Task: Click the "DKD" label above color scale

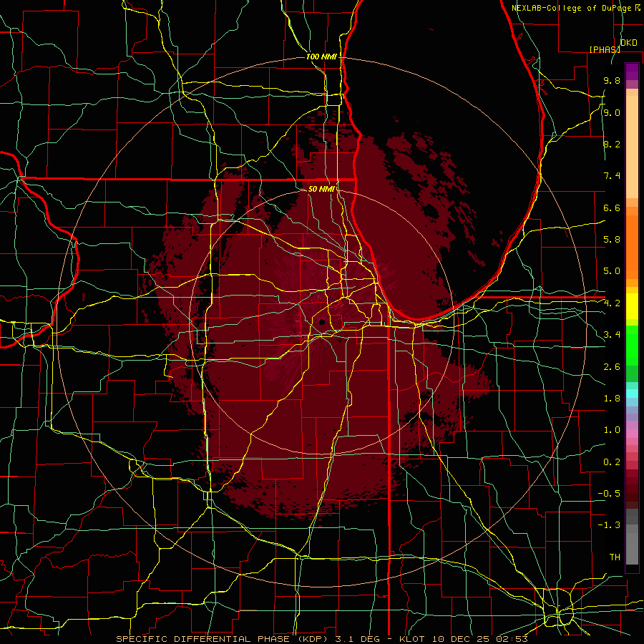Action: (x=628, y=43)
